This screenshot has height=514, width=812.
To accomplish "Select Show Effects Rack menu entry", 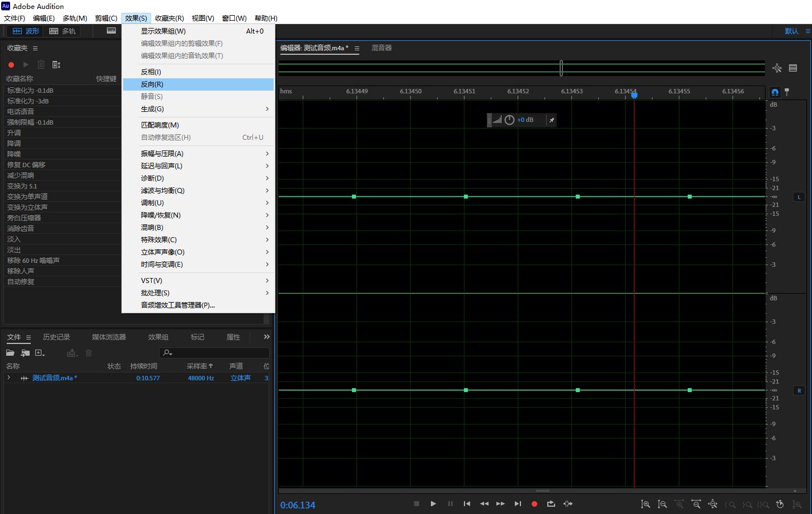I will click(x=199, y=31).
